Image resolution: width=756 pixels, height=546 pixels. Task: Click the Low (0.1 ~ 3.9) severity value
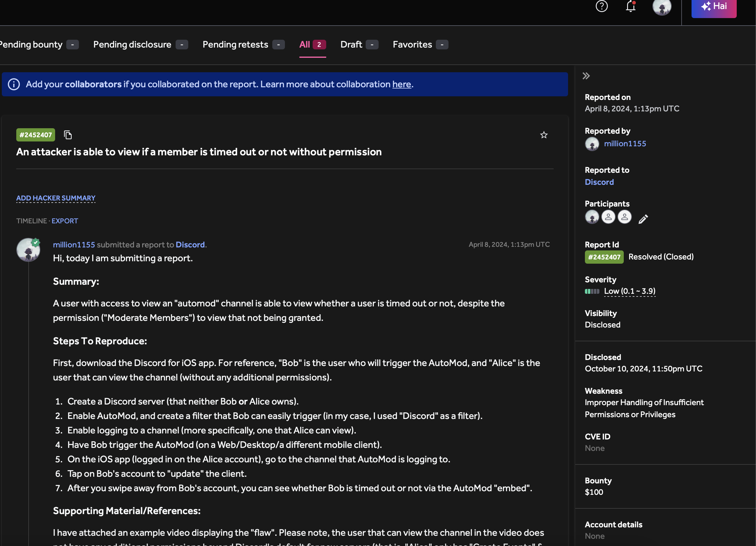coord(630,291)
